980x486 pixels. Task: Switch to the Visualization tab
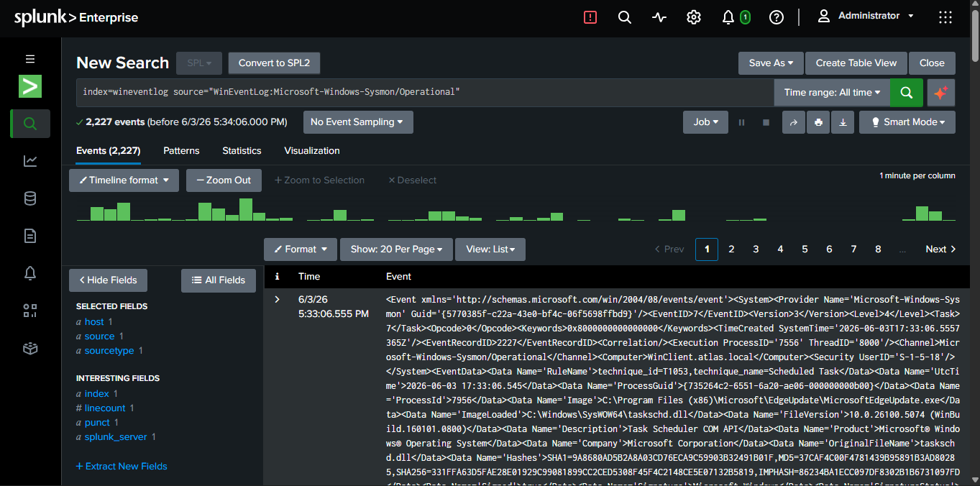click(312, 151)
